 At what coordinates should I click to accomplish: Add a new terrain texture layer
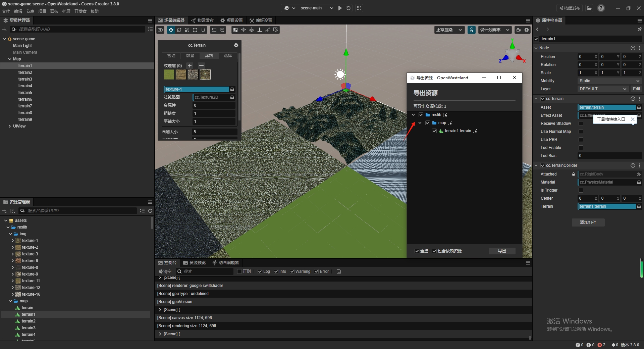pos(190,65)
